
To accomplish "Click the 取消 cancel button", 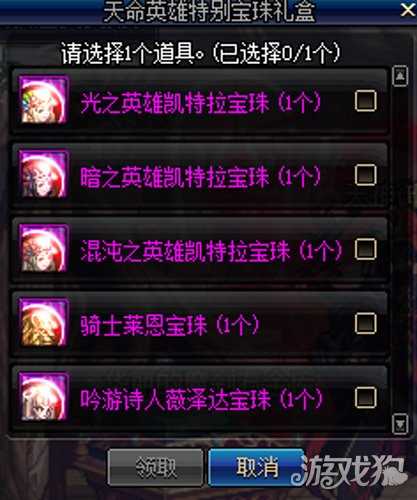I will (x=256, y=467).
